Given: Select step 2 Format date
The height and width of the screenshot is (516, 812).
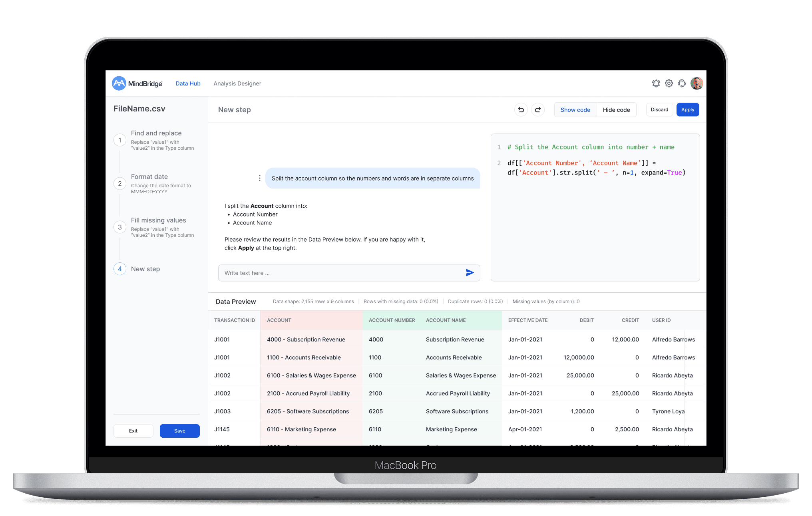Looking at the screenshot, I should point(149,177).
